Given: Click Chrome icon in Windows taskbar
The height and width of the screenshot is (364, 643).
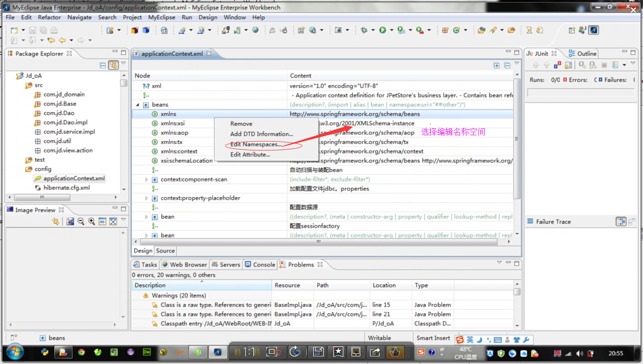Looking at the screenshot, I should [81, 352].
